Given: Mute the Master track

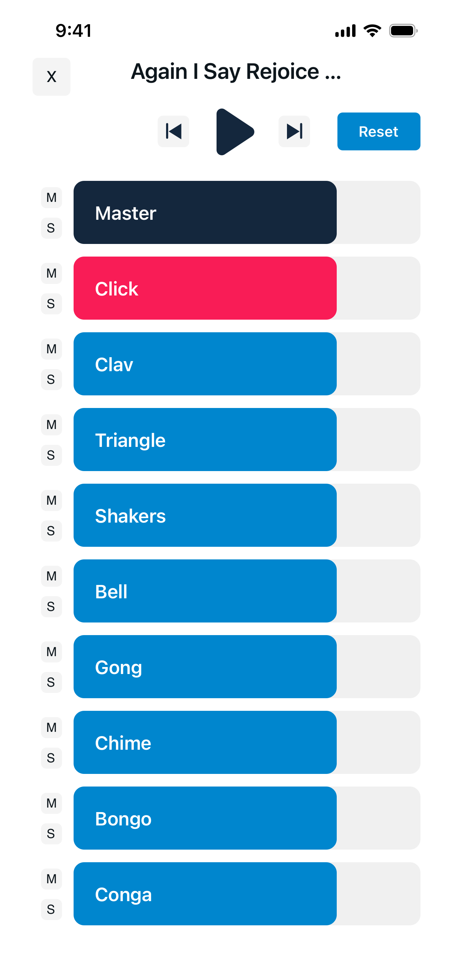Looking at the screenshot, I should click(x=52, y=197).
